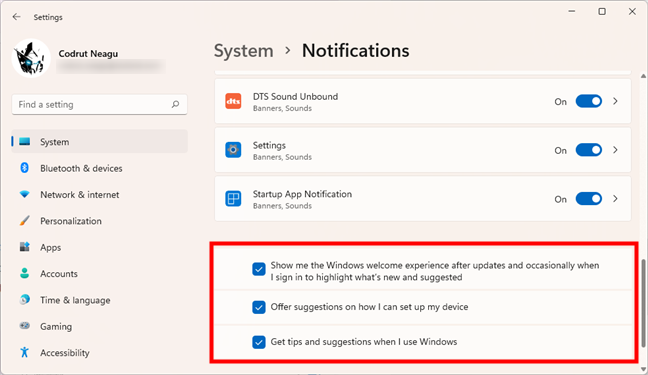Viewport: 648px width, 375px height.
Task: Click the DTS Sound Unbound app icon
Action: pyautogui.click(x=233, y=101)
